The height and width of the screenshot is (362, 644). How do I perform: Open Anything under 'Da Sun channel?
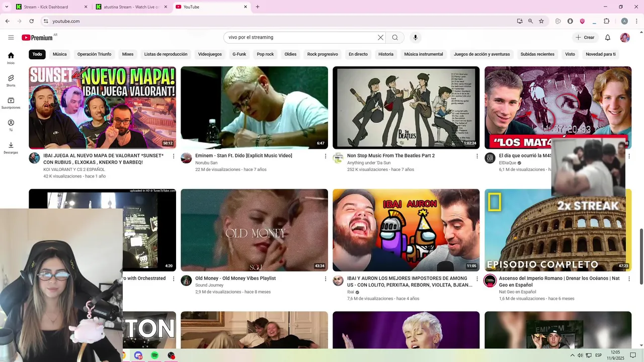click(369, 163)
